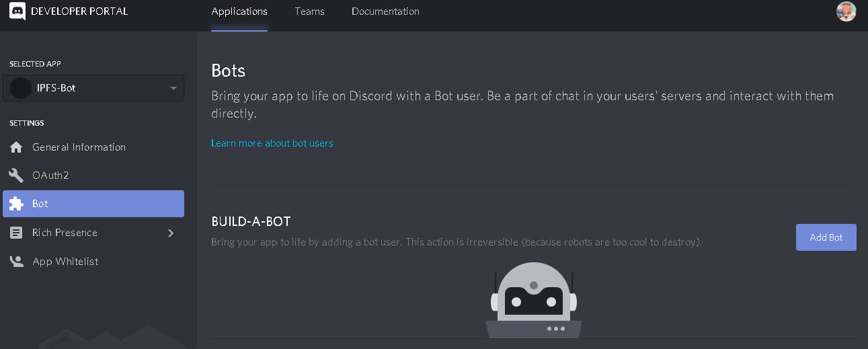Click the robot illustration

click(x=534, y=300)
